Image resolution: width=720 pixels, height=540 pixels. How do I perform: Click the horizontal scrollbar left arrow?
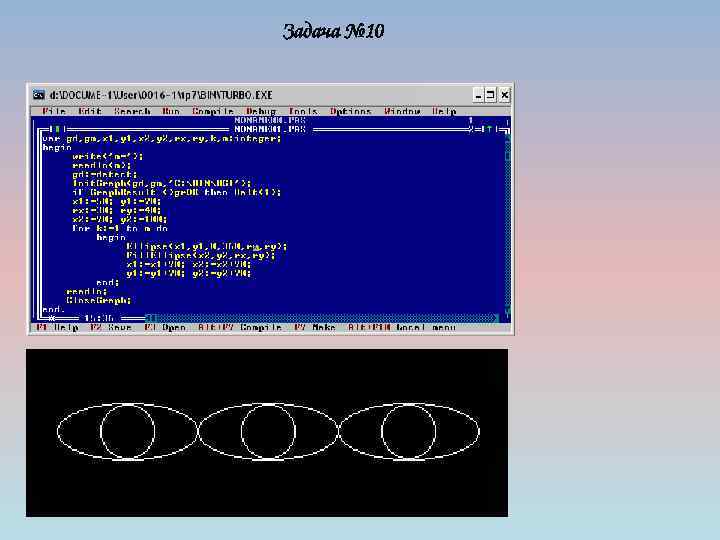148,318
